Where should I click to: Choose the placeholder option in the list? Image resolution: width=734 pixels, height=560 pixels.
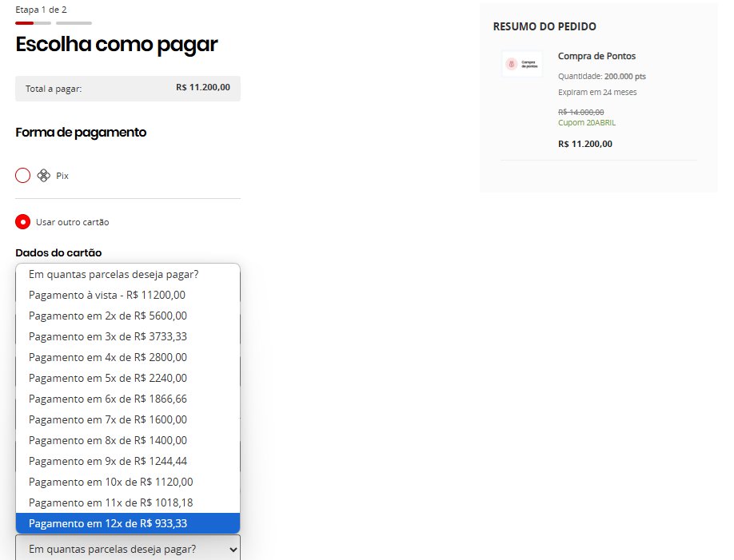(x=128, y=274)
